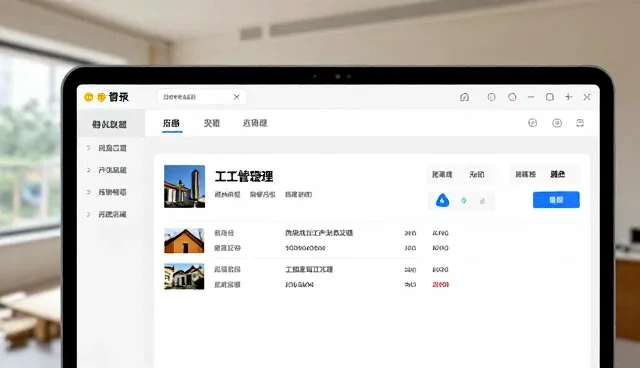Screen dimensions: 640x368
Task: Click the orange circular icon in title bar
Action: pyautogui.click(x=512, y=97)
